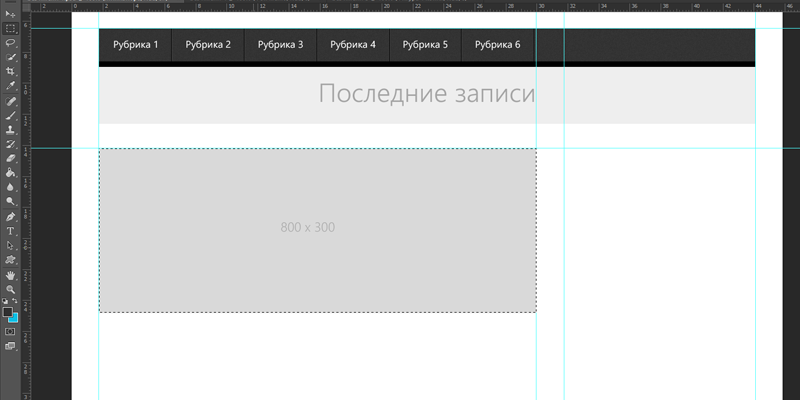This screenshot has height=400, width=800.
Task: Select the Move tool
Action: coord(10,14)
